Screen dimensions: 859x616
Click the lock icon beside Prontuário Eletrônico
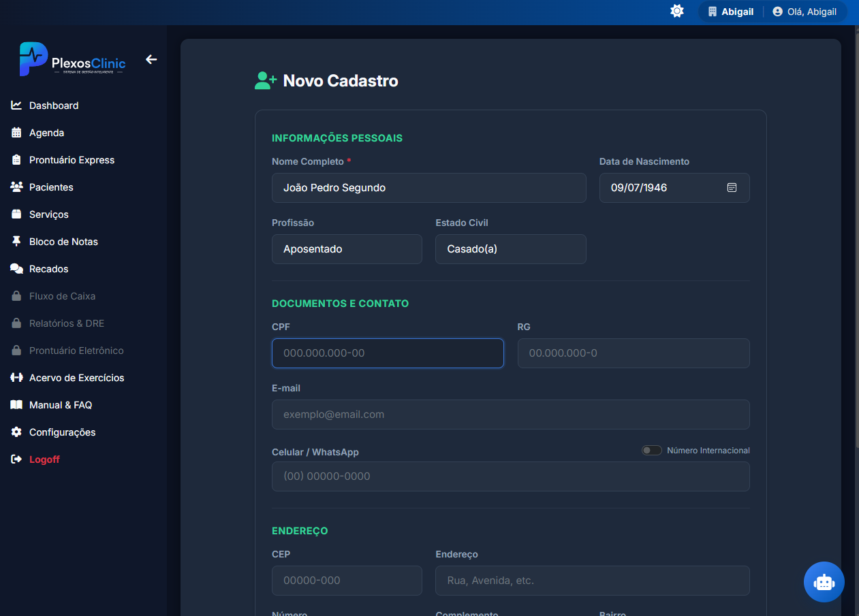pyautogui.click(x=16, y=351)
